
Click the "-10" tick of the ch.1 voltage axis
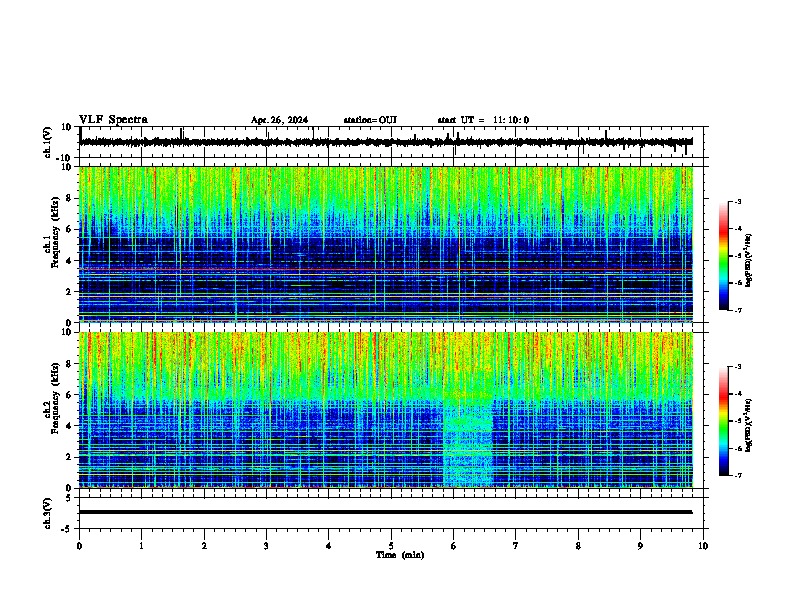tap(65, 158)
